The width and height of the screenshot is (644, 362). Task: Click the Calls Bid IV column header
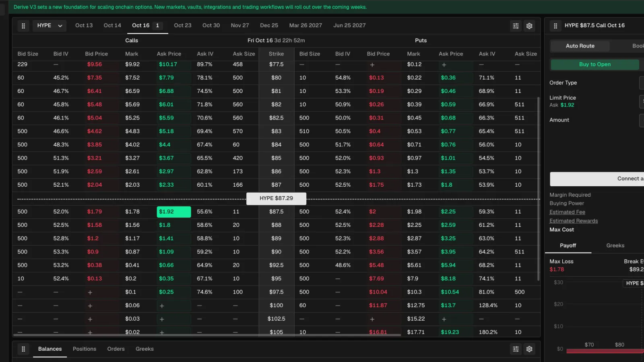click(x=61, y=54)
